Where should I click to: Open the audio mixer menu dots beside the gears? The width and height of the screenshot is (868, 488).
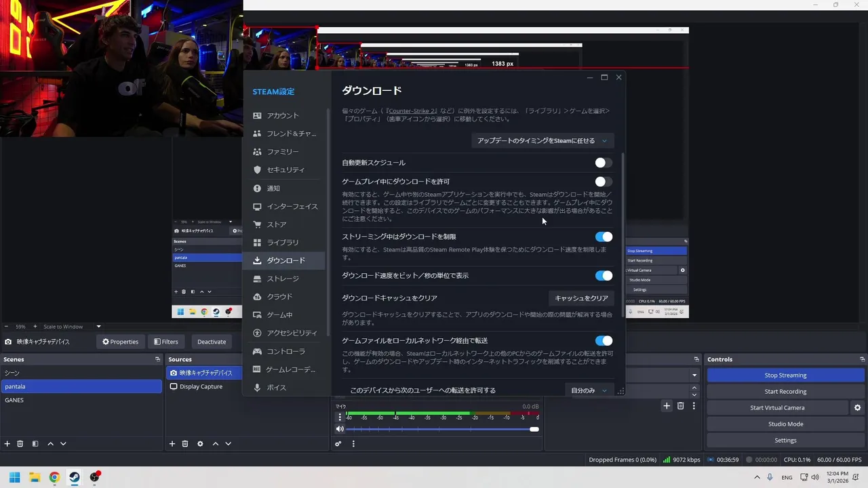(353, 444)
